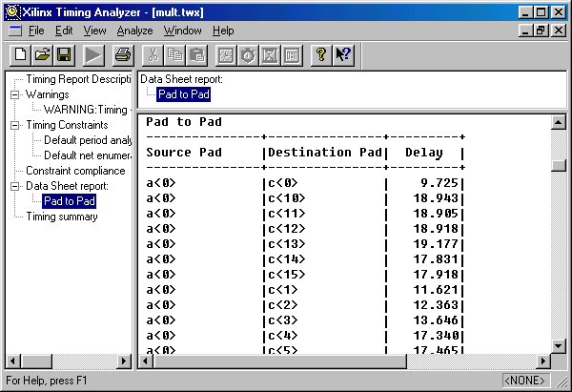Click the Timing Analyzer title bar app icon

tap(13, 12)
